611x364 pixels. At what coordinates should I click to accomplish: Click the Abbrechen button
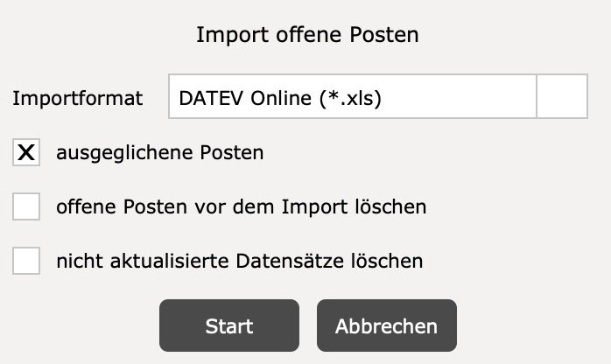pos(386,326)
